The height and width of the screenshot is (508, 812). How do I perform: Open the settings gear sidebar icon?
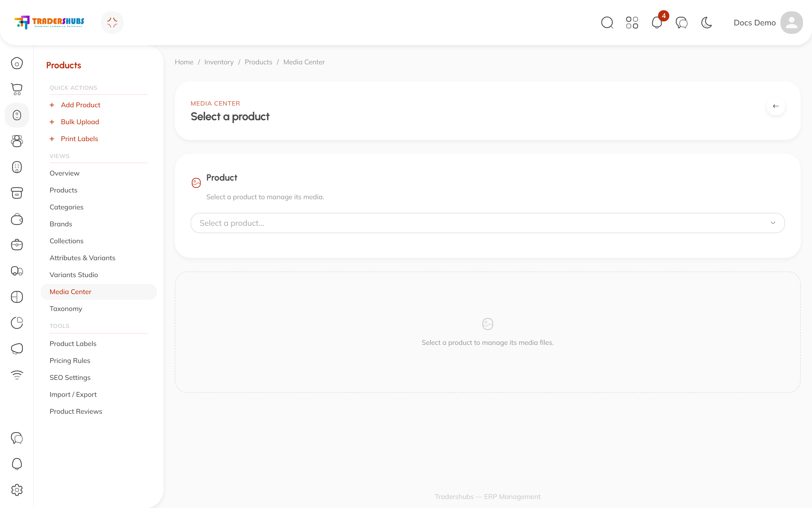click(17, 490)
